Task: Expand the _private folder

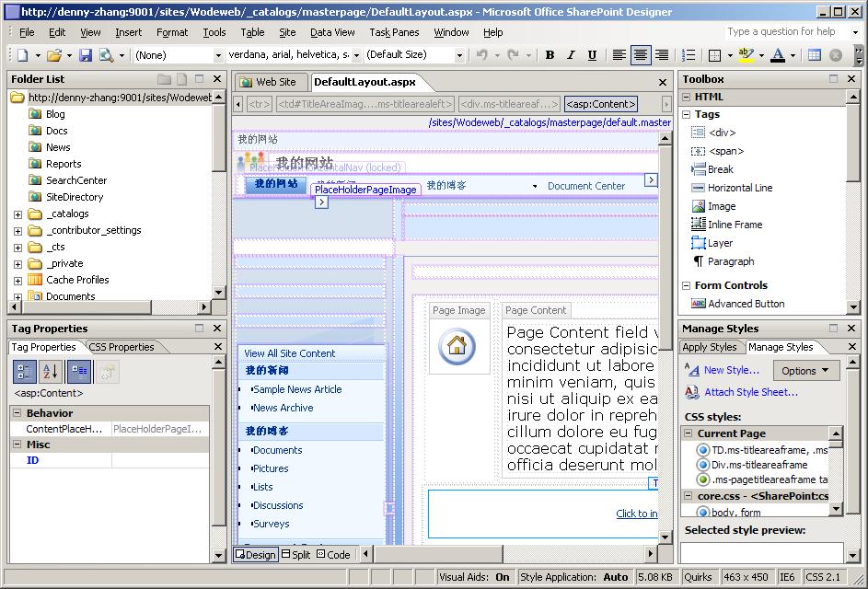Action: click(x=17, y=264)
